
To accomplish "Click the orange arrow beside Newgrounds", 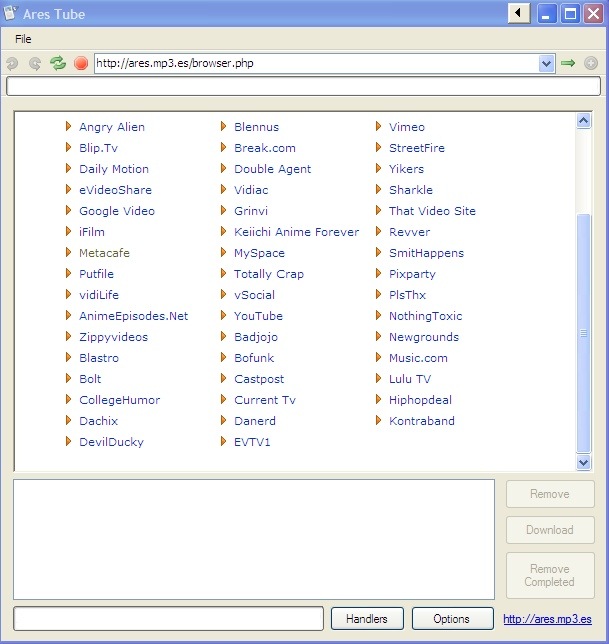I will [x=379, y=336].
